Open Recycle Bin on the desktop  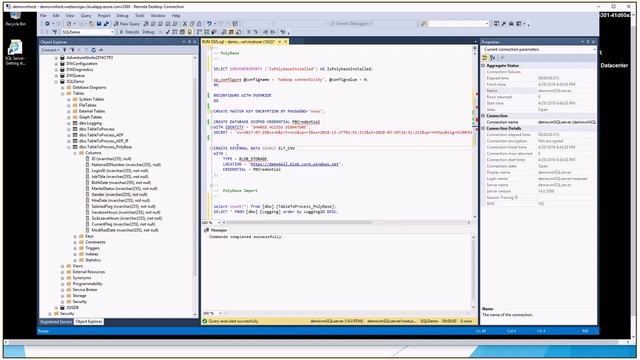point(16,19)
